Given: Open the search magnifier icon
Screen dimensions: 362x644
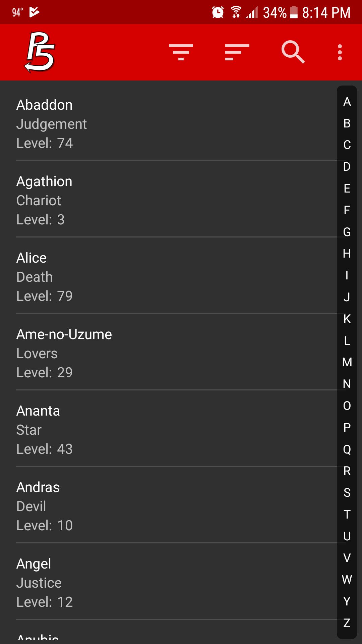Looking at the screenshot, I should point(293,52).
